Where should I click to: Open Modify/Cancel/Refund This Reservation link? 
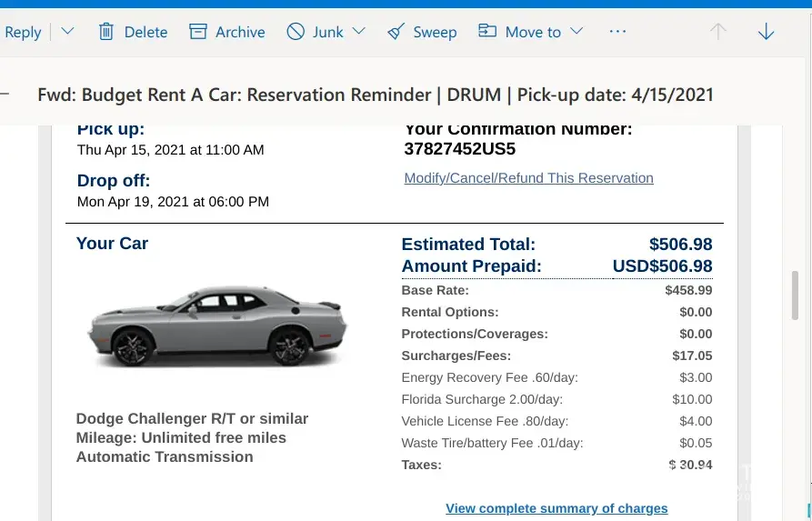[528, 178]
